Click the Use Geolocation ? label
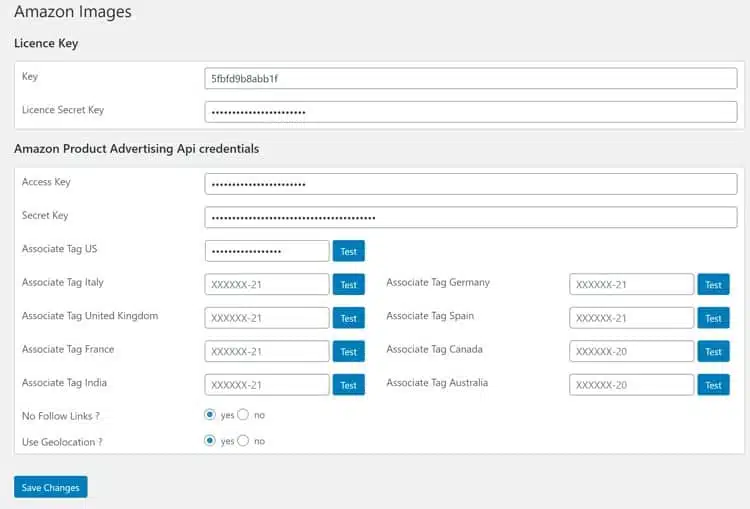This screenshot has height=509, width=750. click(62, 442)
